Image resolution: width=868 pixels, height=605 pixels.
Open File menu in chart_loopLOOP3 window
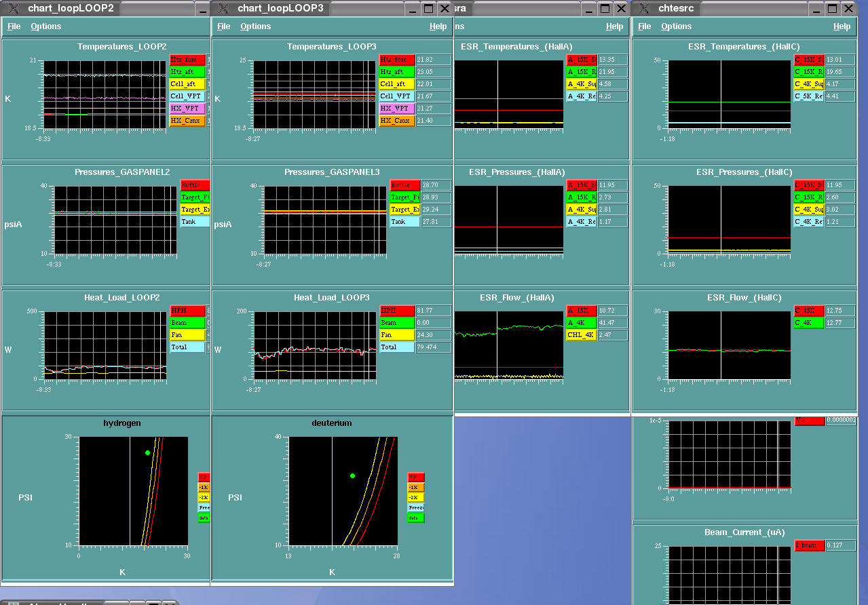click(223, 26)
